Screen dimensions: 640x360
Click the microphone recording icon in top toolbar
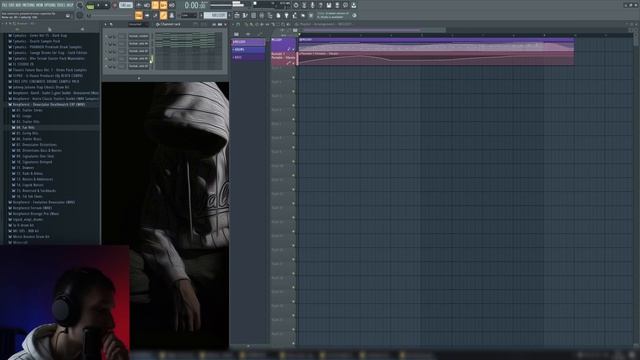click(x=312, y=5)
